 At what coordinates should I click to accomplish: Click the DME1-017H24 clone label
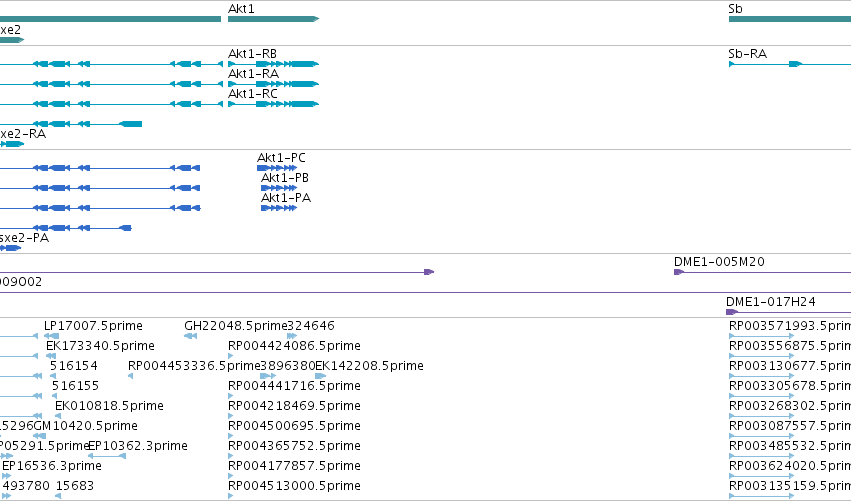(771, 302)
